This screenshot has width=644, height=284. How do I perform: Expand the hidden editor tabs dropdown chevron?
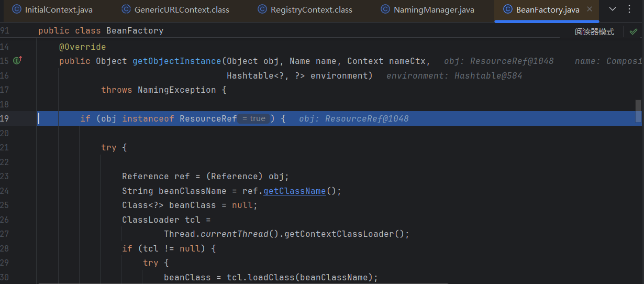tap(613, 9)
